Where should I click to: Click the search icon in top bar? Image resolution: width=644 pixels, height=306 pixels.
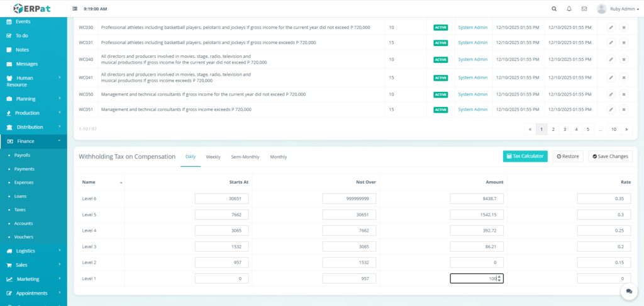[553, 9]
